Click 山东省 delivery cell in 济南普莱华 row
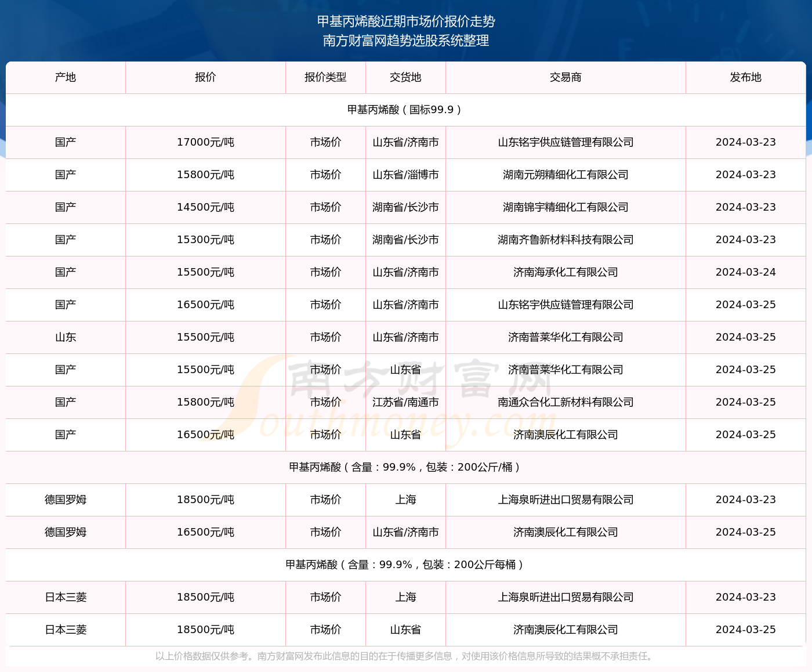The height and width of the screenshot is (672, 812). point(405,370)
